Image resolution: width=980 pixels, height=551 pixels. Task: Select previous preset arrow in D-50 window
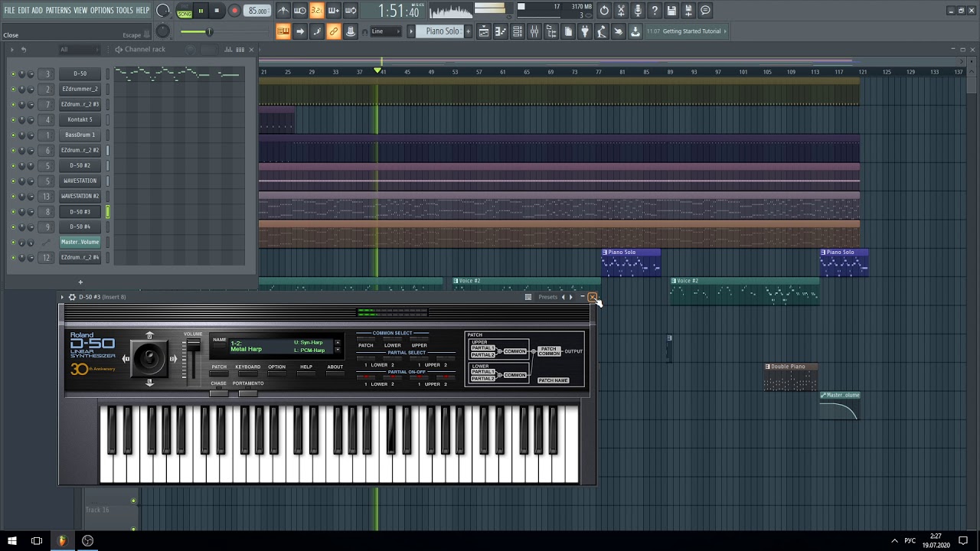(563, 297)
